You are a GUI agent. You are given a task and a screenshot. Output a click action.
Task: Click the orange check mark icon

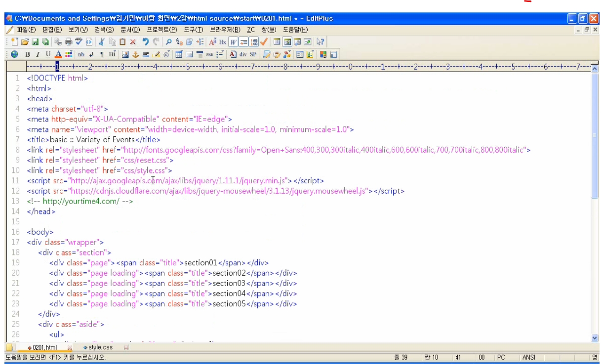coord(264,42)
